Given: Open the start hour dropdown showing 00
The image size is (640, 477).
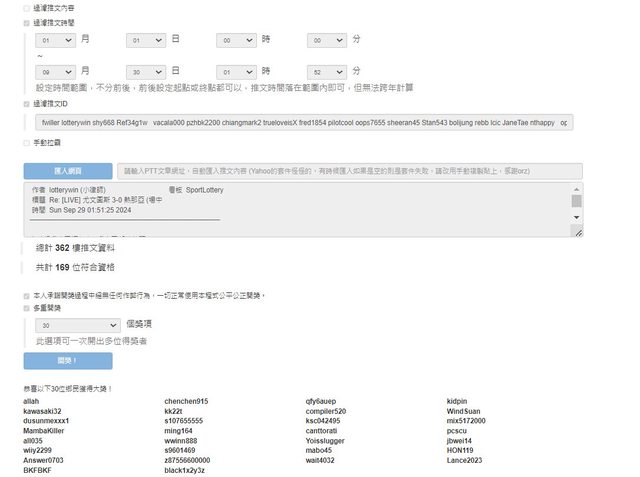Looking at the screenshot, I should 236,39.
